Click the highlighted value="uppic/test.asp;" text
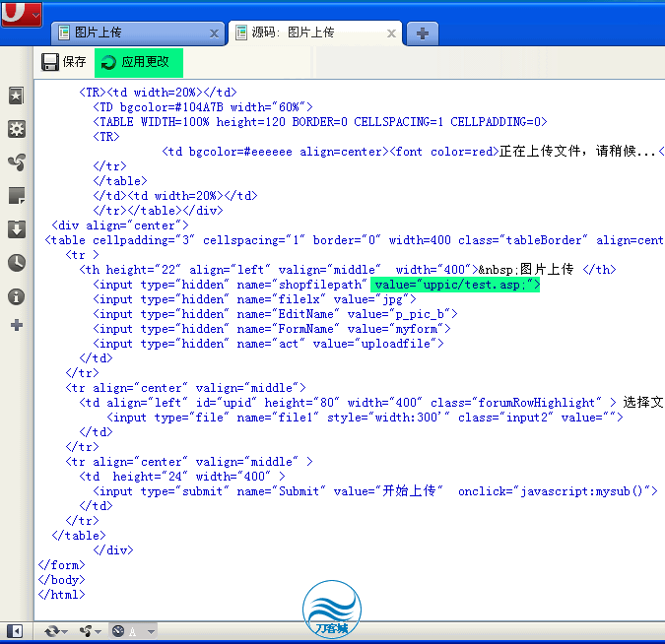The image size is (665, 644). (x=455, y=285)
